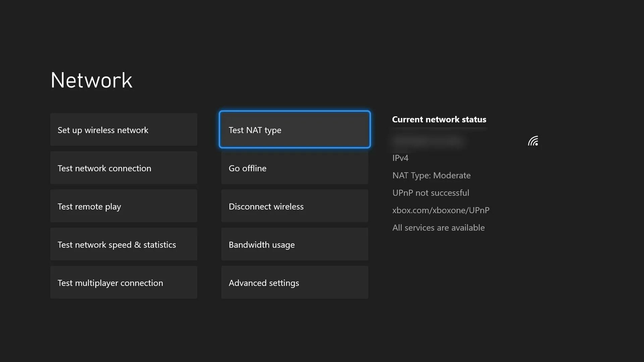Expand Bandwidth usage details
The width and height of the screenshot is (644, 362).
click(294, 244)
